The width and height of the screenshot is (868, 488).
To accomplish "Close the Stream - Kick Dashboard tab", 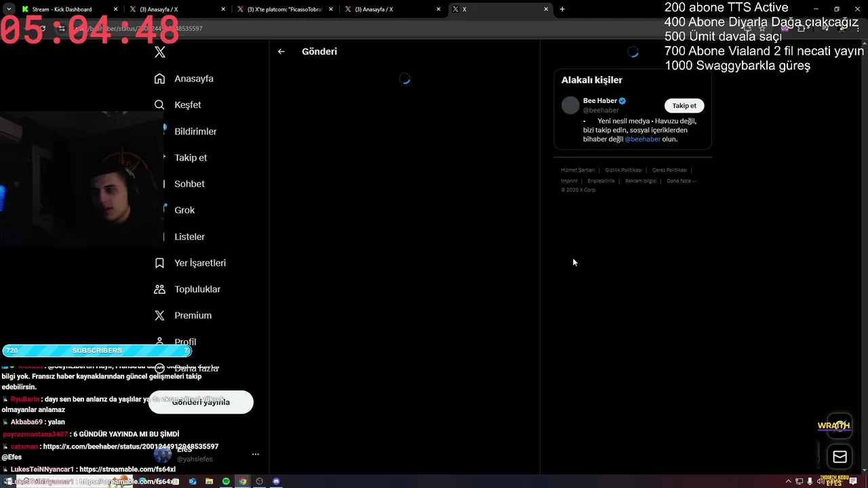I will pyautogui.click(x=115, y=9).
